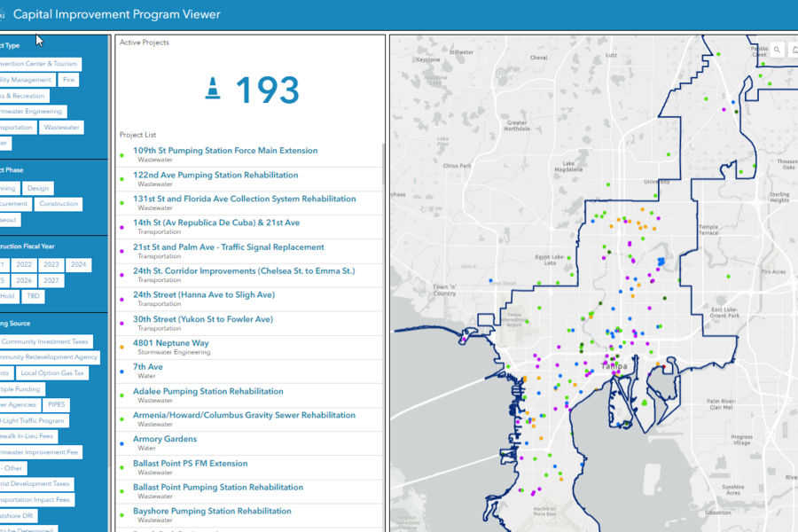Click the TBD fiscal year filter
The image size is (798, 532).
coord(34,296)
